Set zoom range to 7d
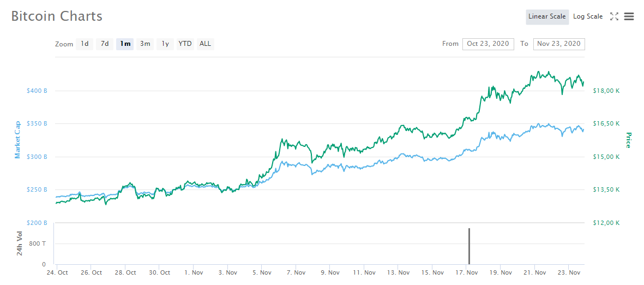 tap(105, 44)
